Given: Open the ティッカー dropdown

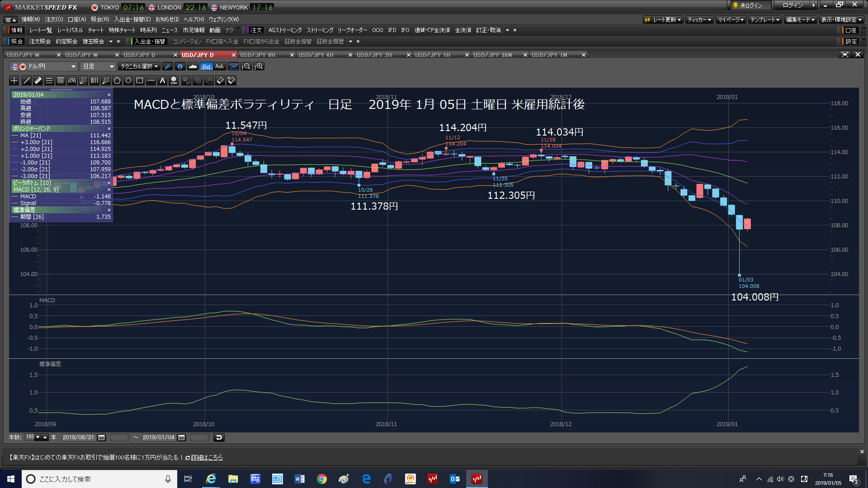Looking at the screenshot, I should (699, 19).
